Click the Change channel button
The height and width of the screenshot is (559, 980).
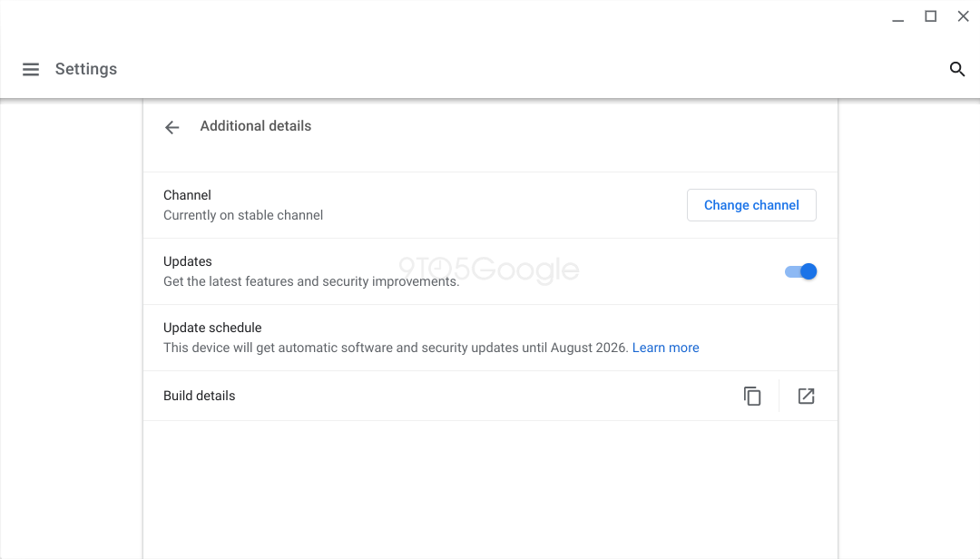click(751, 205)
